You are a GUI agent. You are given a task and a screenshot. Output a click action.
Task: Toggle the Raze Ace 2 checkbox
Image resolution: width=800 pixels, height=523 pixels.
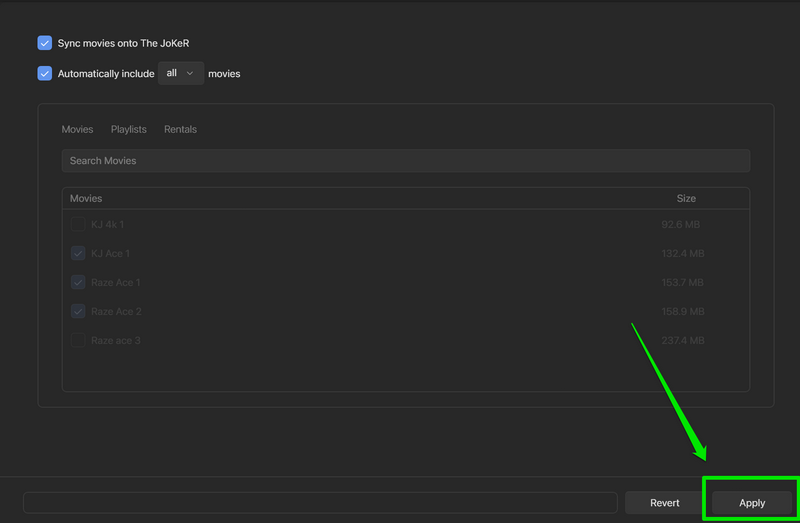tap(78, 312)
